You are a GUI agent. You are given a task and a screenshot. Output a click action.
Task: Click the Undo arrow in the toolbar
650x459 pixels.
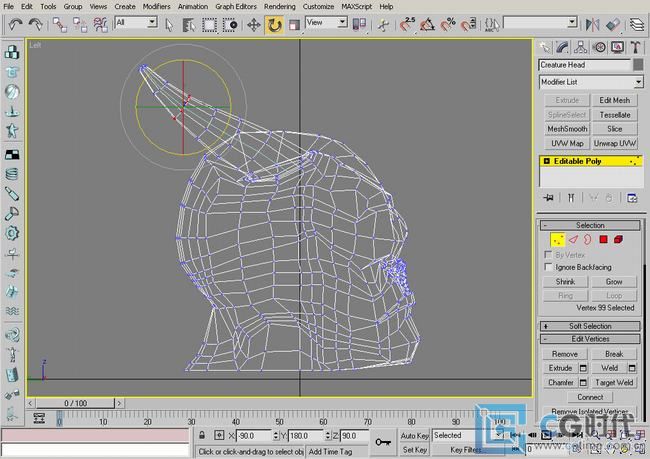point(15,24)
